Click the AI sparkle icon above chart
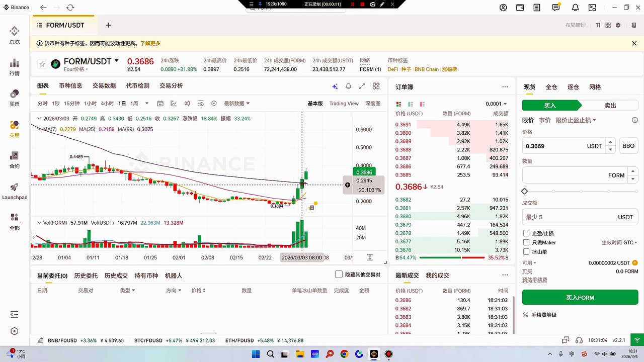The image size is (644, 362). coord(335,86)
